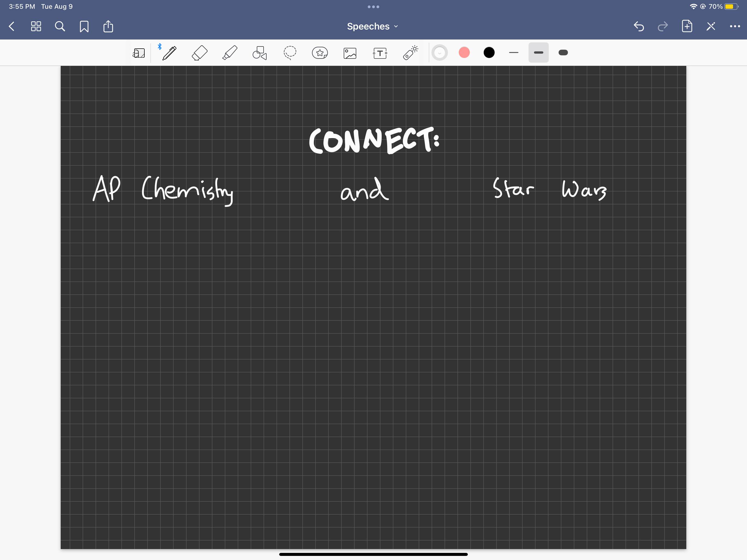
Task: Open the page thumbnails grid view
Action: (x=36, y=26)
